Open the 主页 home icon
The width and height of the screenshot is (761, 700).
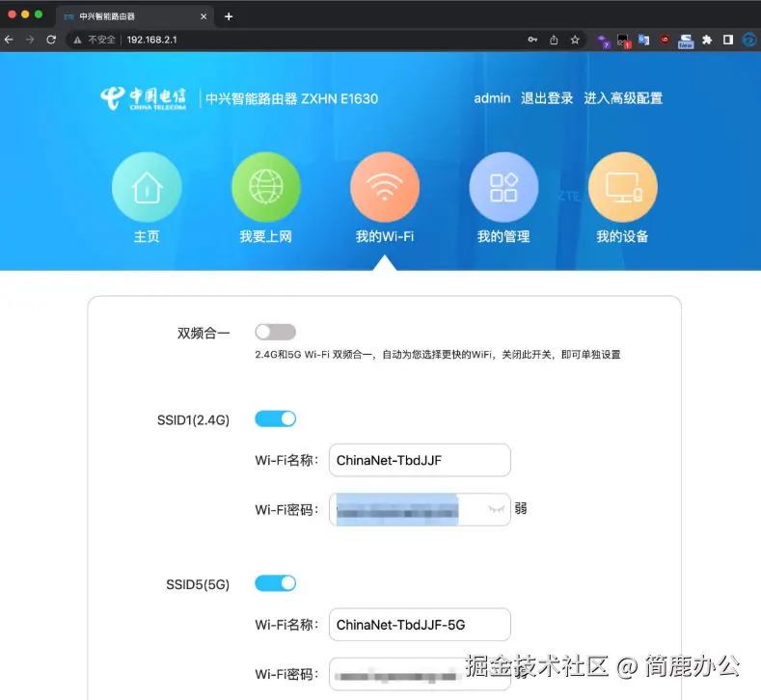147,187
